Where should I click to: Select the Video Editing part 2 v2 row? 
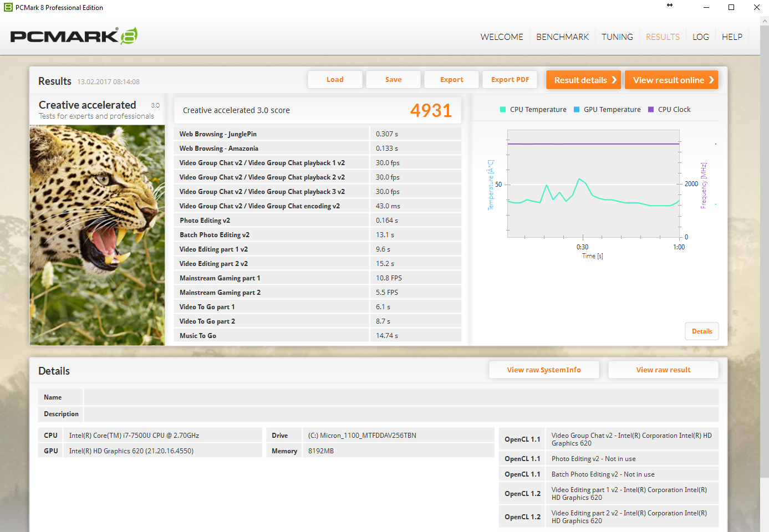point(318,264)
